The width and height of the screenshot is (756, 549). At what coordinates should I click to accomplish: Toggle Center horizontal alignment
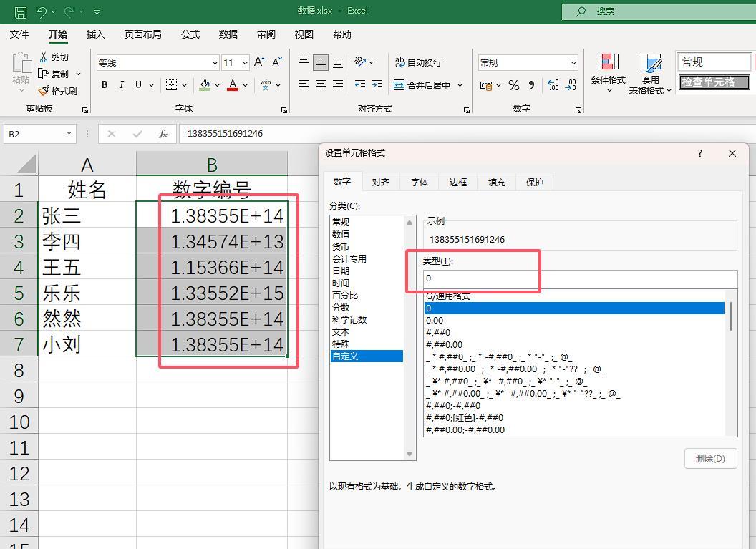[x=321, y=85]
